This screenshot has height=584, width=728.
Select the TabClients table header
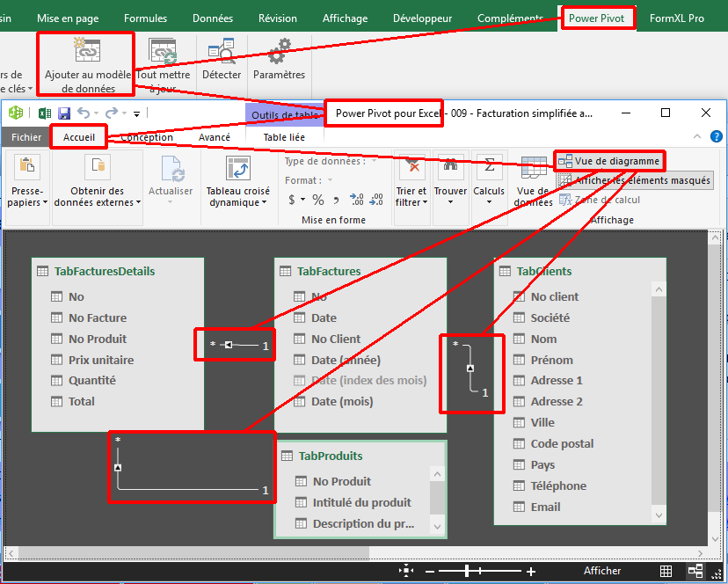tap(544, 271)
